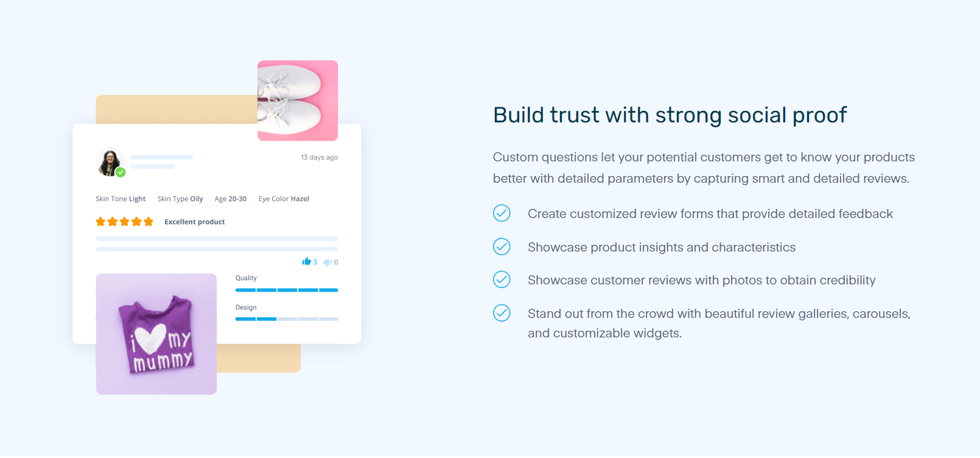Click the five orange rating stars

[124, 222]
